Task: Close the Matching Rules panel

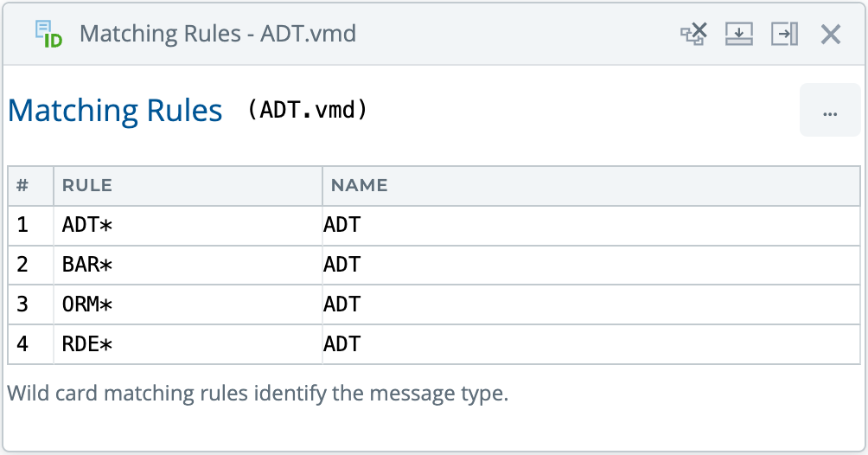Action: (x=831, y=34)
